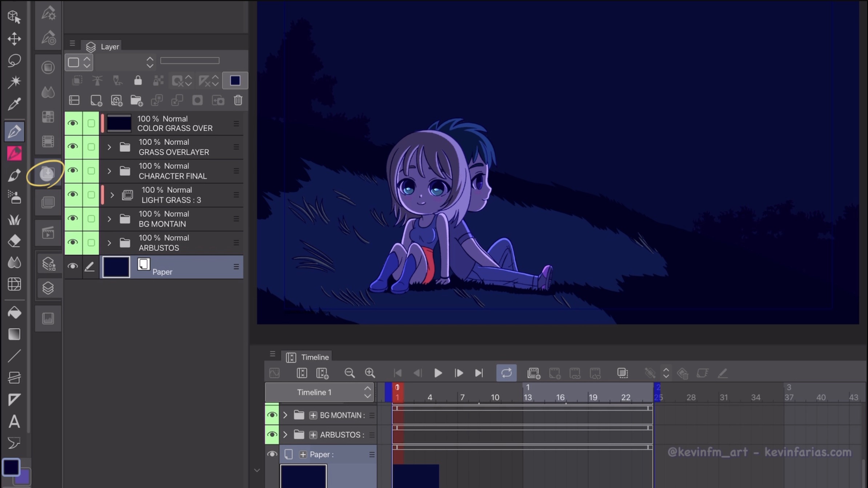Screen dimensions: 868x488
Task: Expand the GRASS OVERLAYER folder
Action: tap(109, 147)
